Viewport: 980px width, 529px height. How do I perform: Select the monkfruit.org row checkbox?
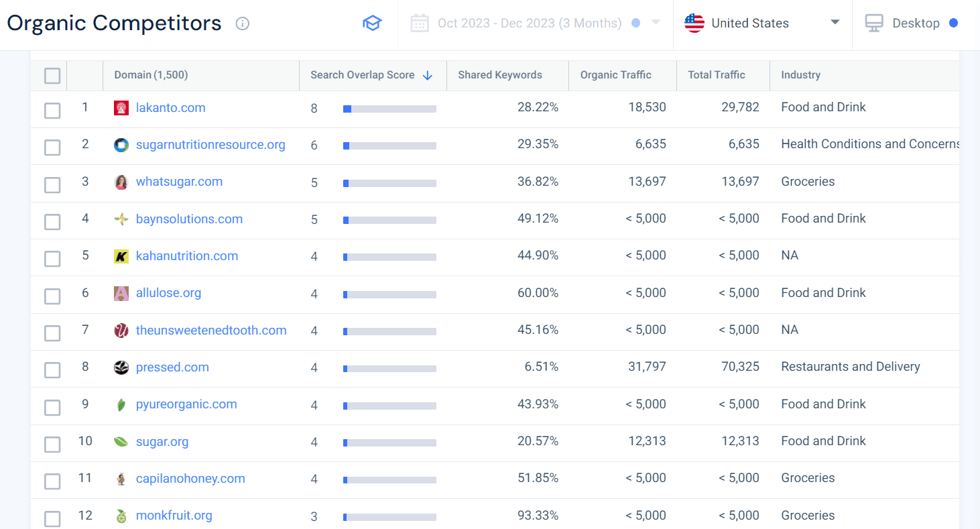pyautogui.click(x=52, y=518)
